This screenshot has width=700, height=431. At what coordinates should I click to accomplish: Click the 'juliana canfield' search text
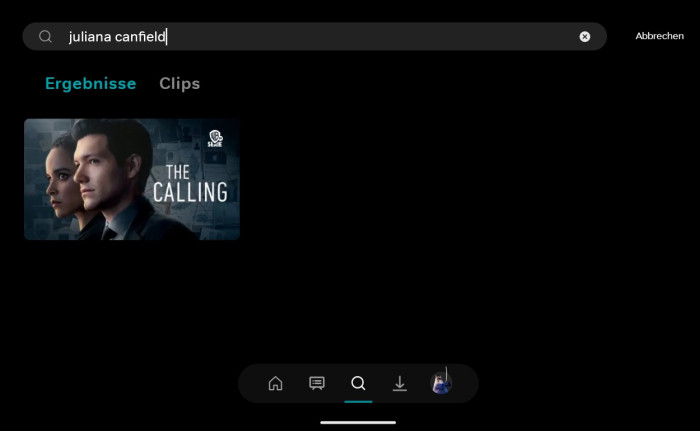[x=117, y=37]
